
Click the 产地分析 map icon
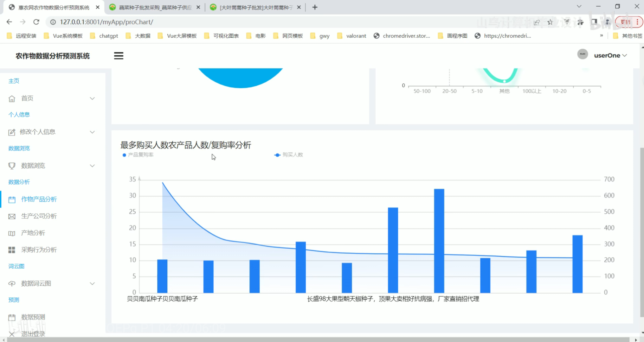point(12,233)
